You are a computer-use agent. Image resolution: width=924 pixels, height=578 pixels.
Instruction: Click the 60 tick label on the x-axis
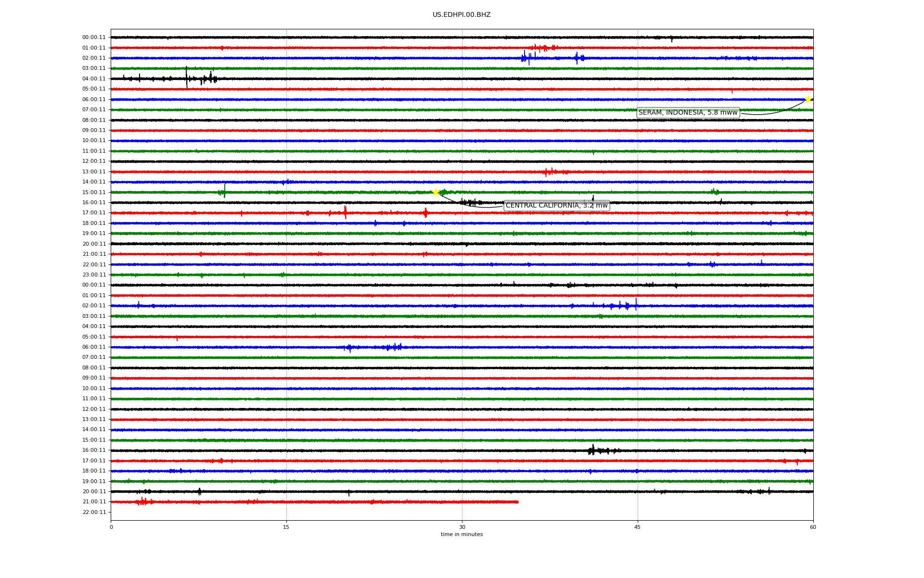813,527
